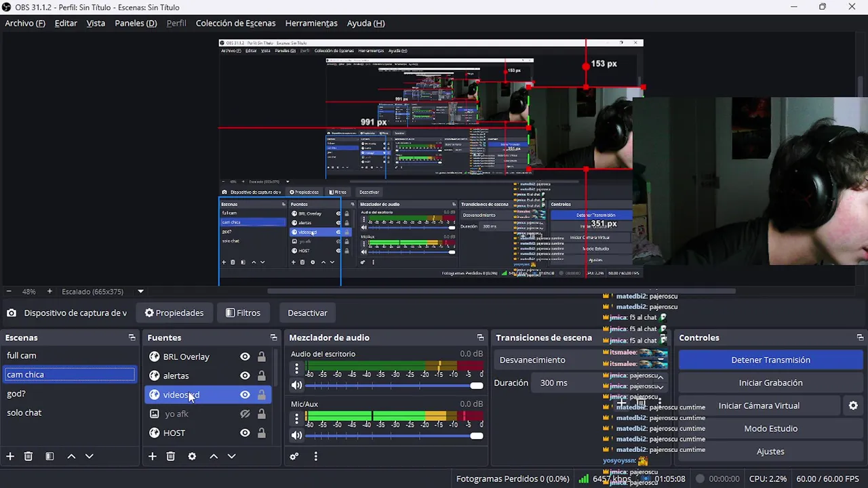Toggle visibility eye of videosxd source
This screenshot has height=488, width=868.
(245, 394)
